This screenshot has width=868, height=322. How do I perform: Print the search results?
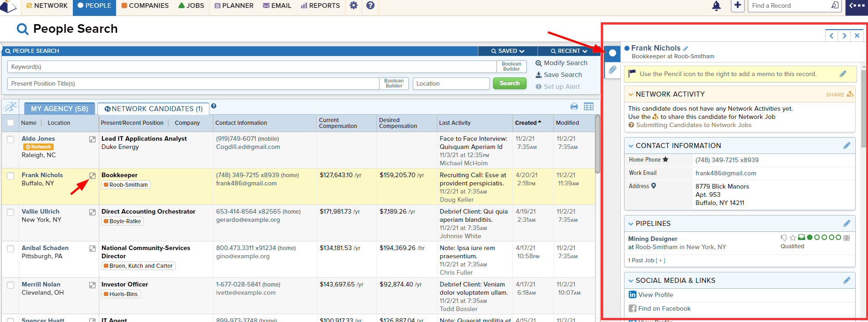pos(574,107)
